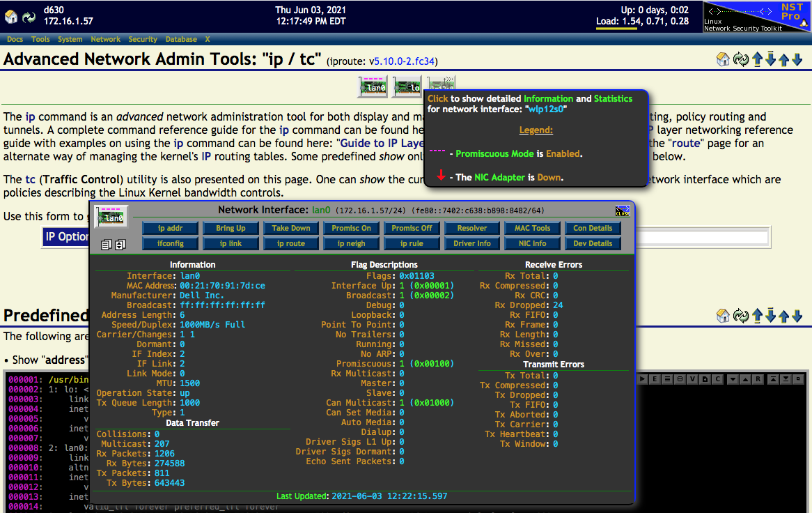Take Down the lan0 interface
Image resolution: width=812 pixels, height=513 pixels.
point(291,228)
